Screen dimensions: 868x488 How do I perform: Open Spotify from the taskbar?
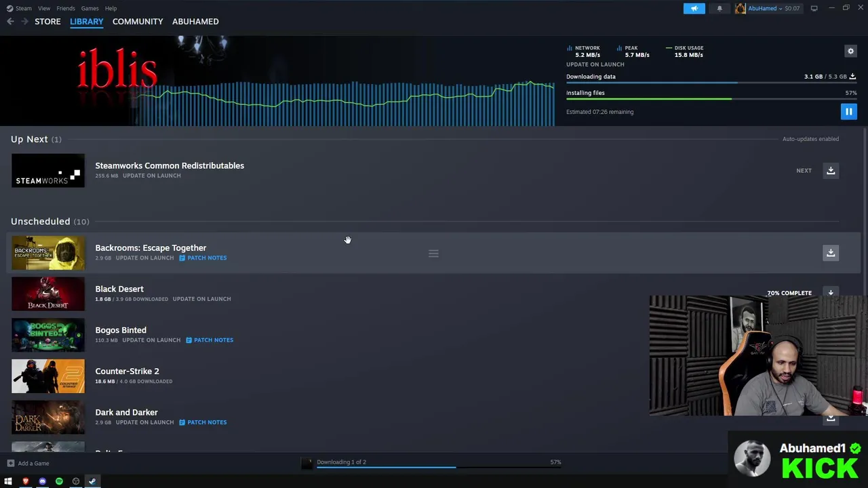(59, 481)
